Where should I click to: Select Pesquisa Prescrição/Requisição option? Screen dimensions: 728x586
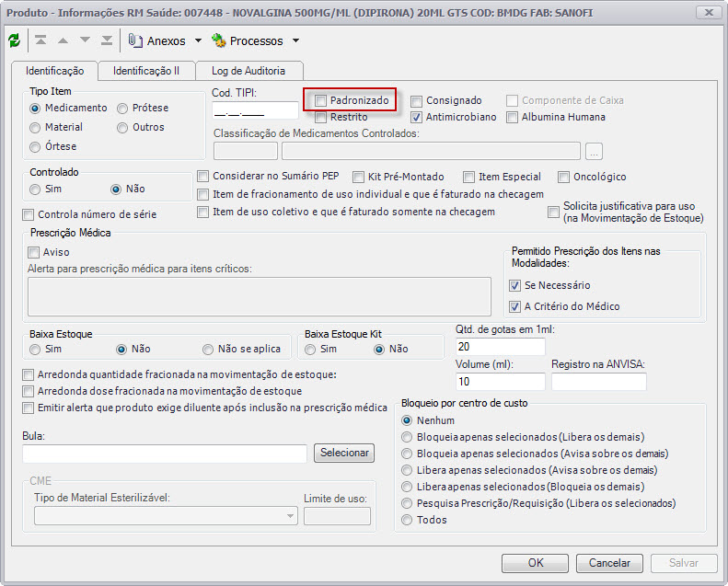click(x=407, y=503)
